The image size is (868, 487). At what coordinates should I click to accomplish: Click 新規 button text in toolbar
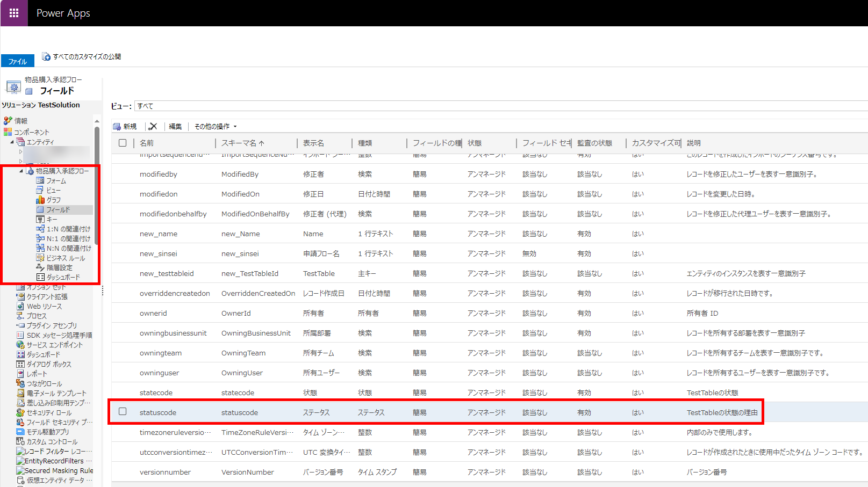tap(130, 127)
